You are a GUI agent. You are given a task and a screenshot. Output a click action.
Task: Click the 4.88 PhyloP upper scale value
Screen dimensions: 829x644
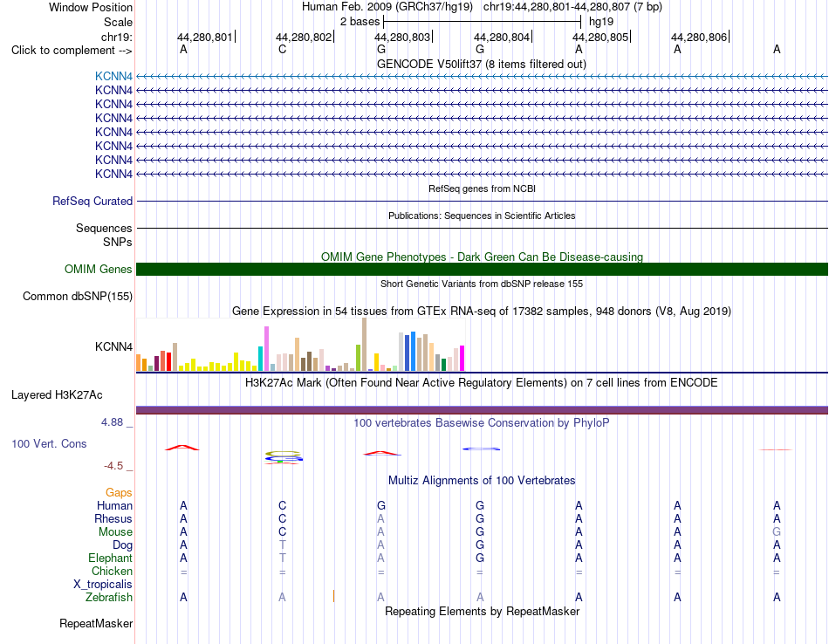[112, 422]
